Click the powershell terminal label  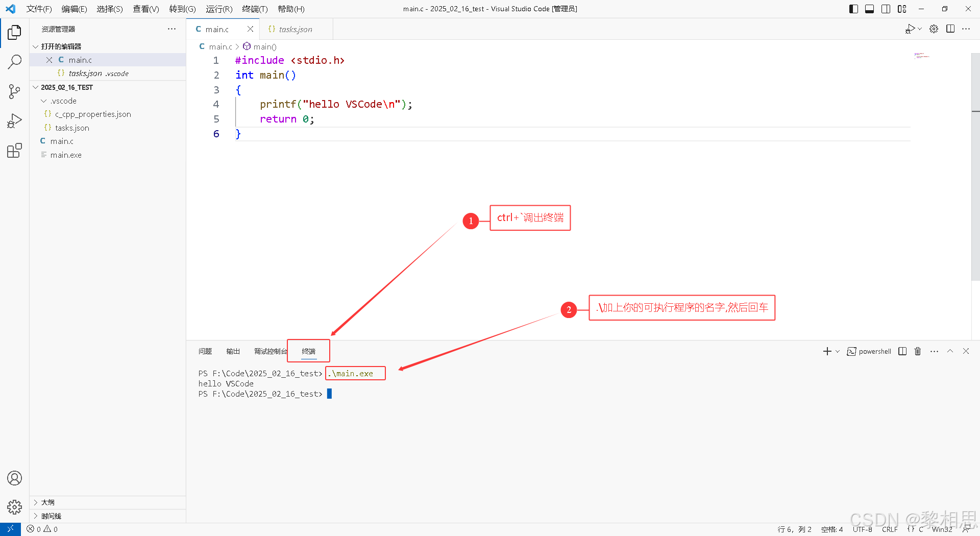869,351
